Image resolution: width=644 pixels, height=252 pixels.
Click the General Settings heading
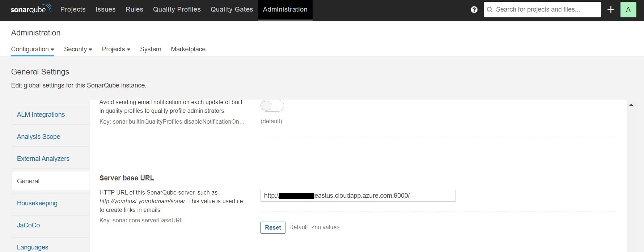click(40, 72)
